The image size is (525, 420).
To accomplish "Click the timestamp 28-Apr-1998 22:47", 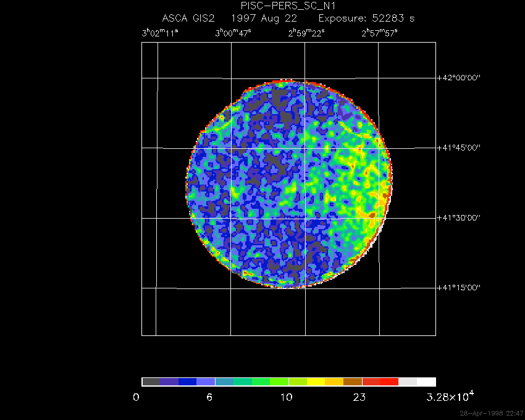I will coord(491,413).
